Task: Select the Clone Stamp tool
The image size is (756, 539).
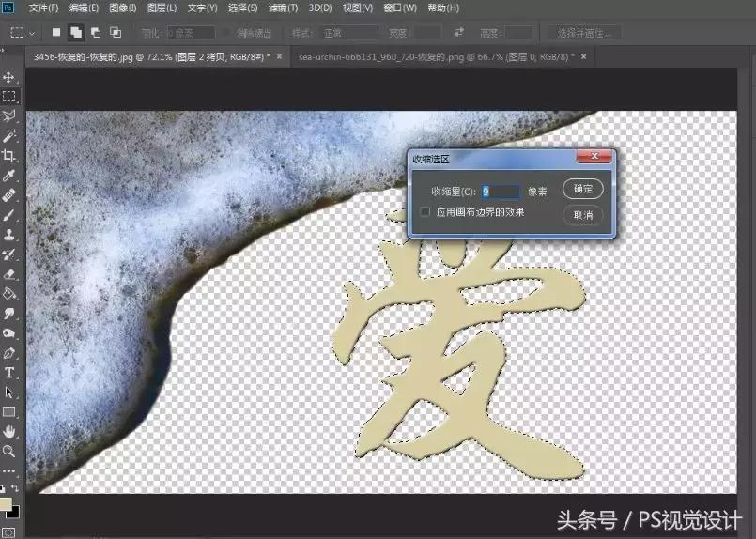Action: (x=8, y=235)
